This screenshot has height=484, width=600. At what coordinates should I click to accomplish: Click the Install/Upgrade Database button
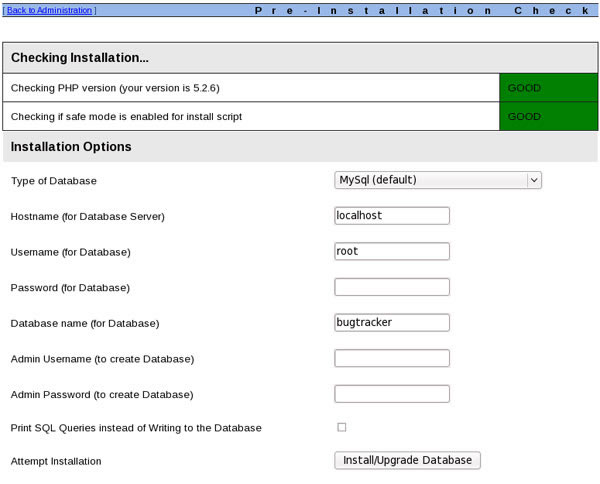pyautogui.click(x=408, y=460)
